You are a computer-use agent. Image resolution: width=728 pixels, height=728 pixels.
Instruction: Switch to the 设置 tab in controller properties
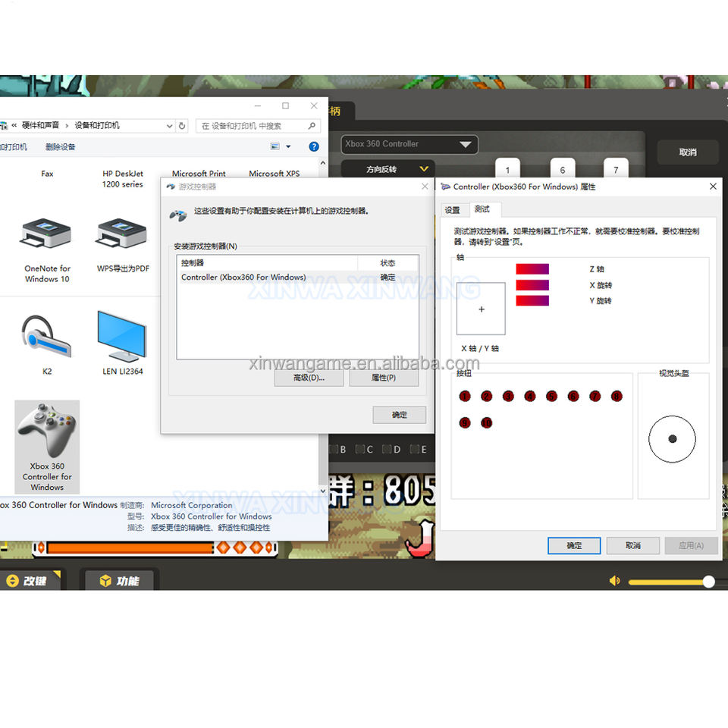(x=452, y=210)
